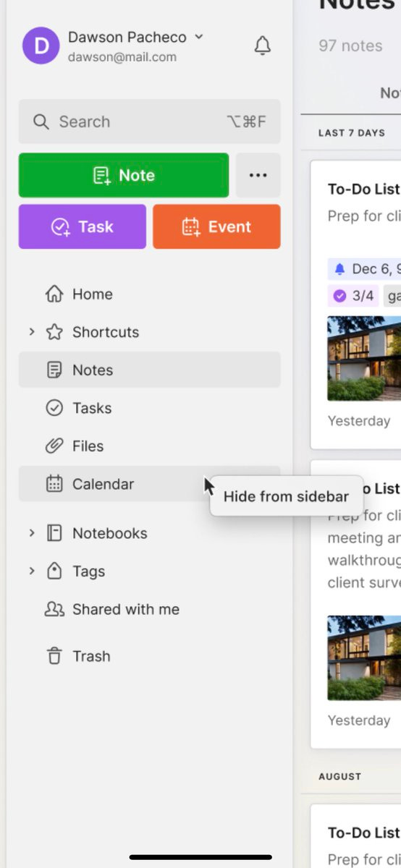This screenshot has width=401, height=868.
Task: Click the search magnifier icon
Action: coord(41,122)
